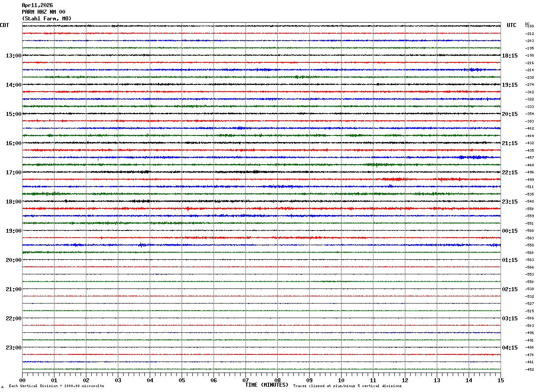536x392 pixels.
Task: Click minute "09" on the time axis
Action: (309, 380)
